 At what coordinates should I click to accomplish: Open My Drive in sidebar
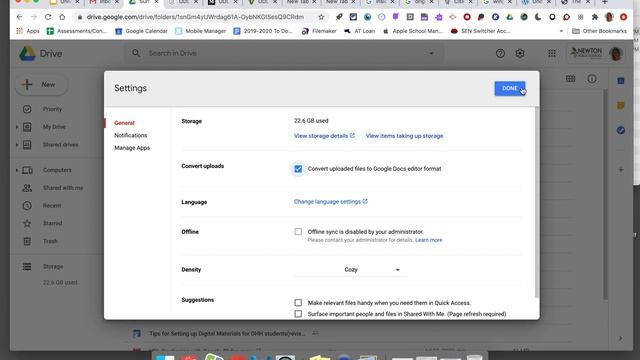[x=54, y=127]
